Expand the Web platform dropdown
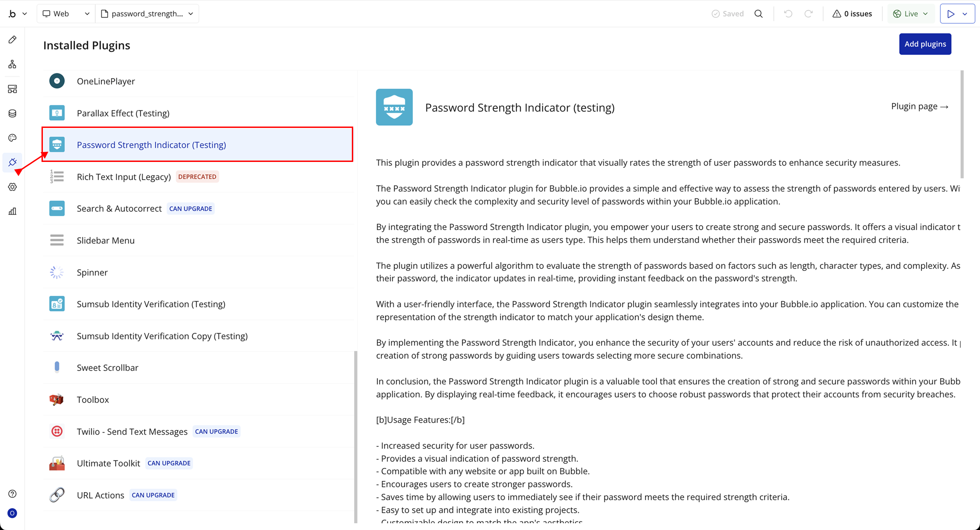Image resolution: width=980 pixels, height=530 pixels. 65,14
